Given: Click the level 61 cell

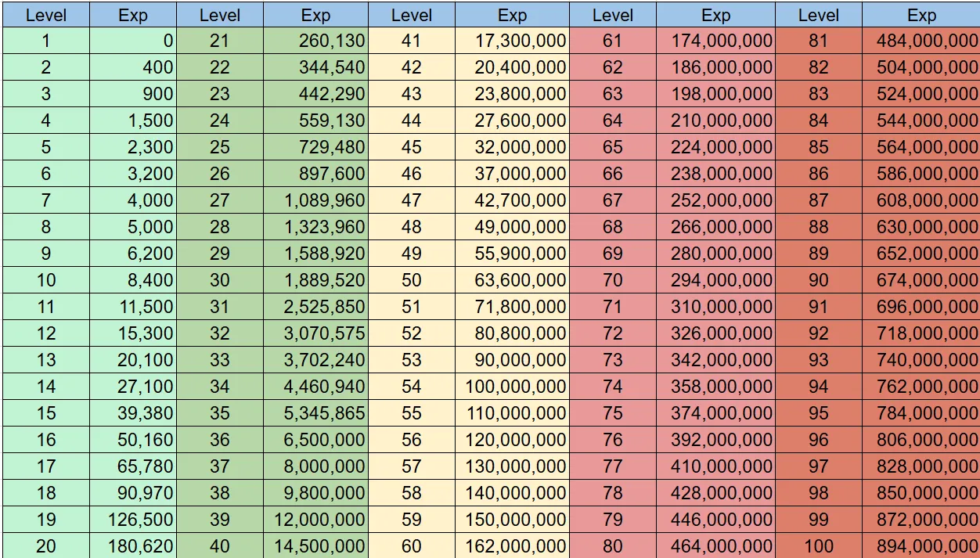Looking at the screenshot, I should point(612,41).
